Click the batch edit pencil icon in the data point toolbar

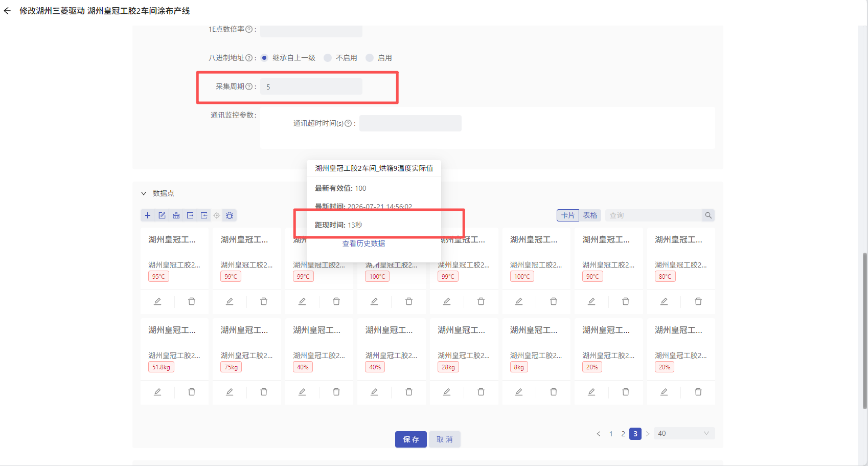pyautogui.click(x=162, y=215)
